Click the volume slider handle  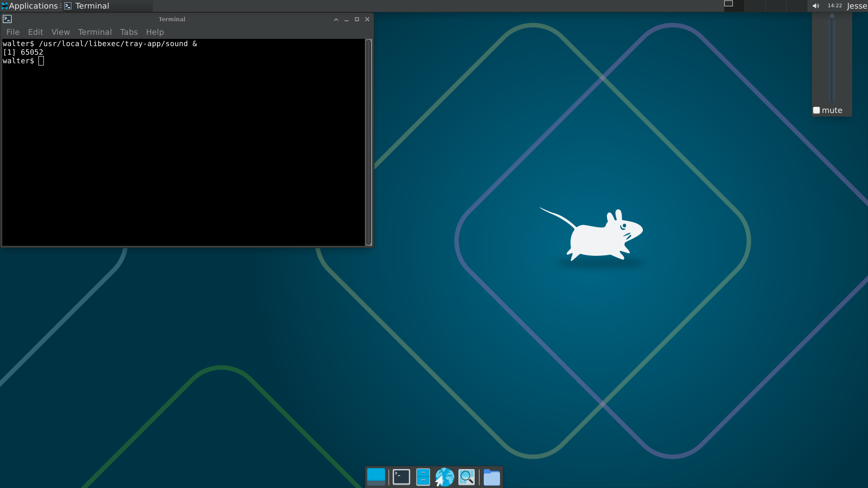[832, 17]
